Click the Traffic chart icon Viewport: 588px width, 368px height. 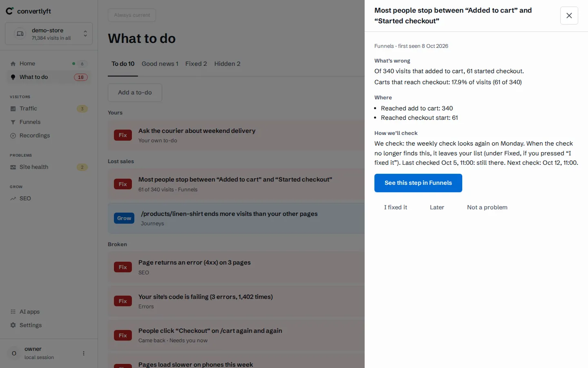[13, 108]
